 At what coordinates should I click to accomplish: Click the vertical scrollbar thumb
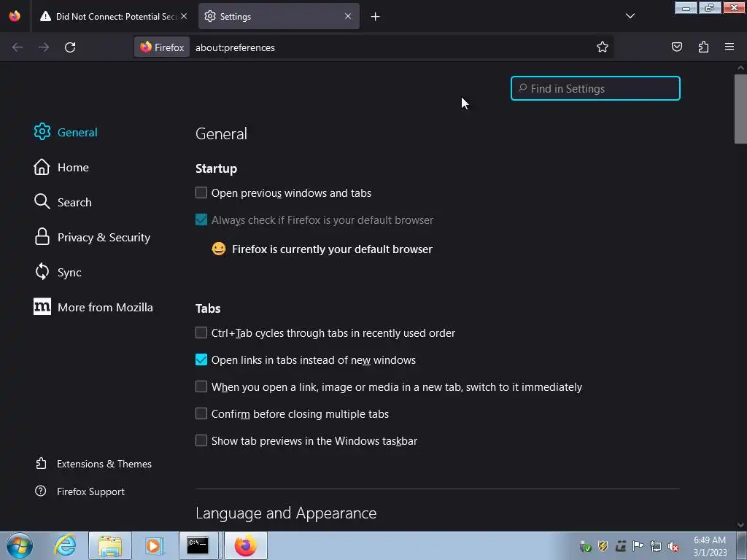pyautogui.click(x=740, y=109)
